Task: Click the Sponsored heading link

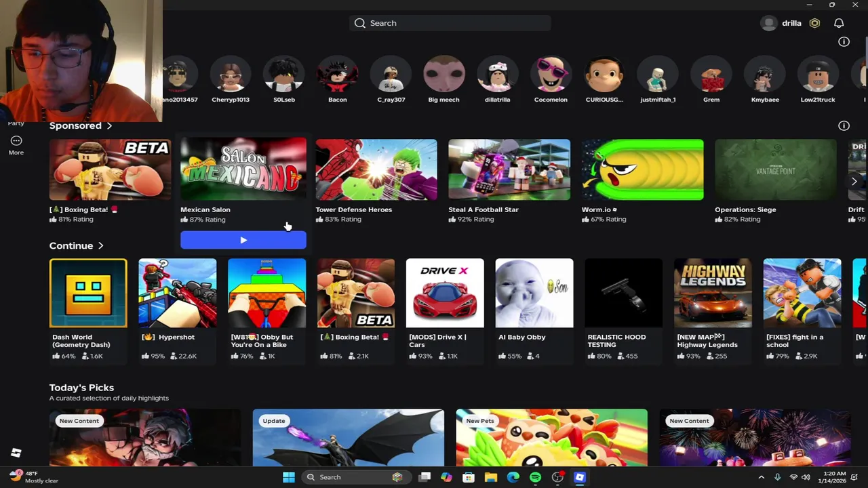Action: (x=75, y=125)
